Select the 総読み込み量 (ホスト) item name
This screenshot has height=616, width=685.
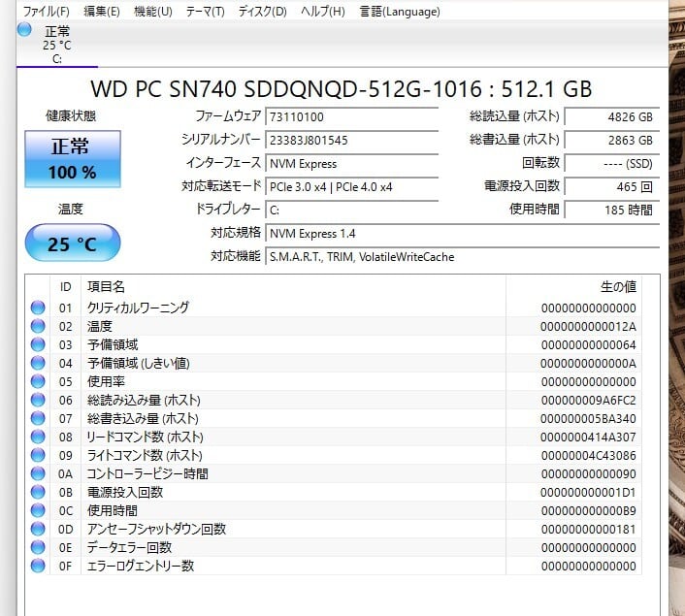point(144,400)
